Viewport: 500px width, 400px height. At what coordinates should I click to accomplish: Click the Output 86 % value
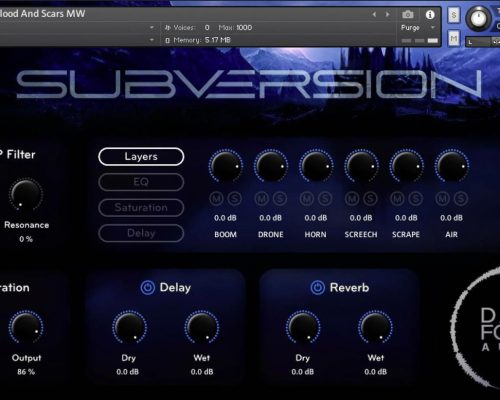(26, 372)
